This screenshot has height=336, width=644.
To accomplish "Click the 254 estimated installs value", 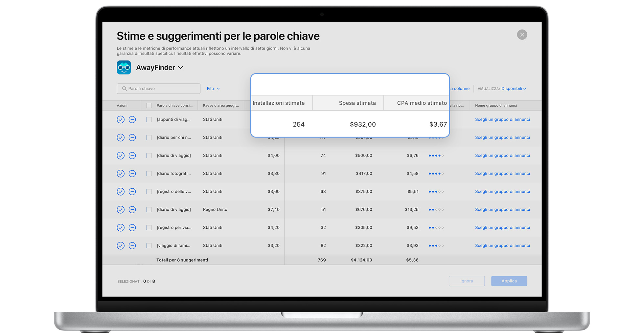I will pos(299,124).
